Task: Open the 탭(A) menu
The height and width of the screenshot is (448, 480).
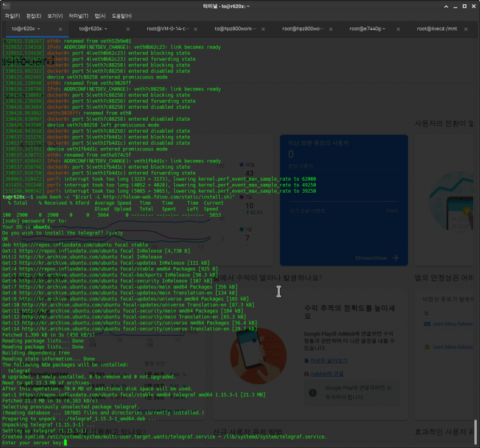Action: [100, 16]
